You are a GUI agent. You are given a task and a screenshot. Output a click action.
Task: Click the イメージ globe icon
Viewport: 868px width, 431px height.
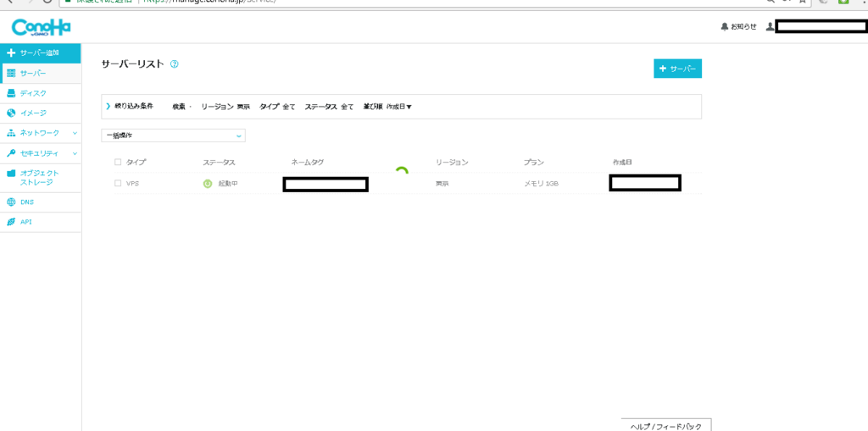[10, 113]
